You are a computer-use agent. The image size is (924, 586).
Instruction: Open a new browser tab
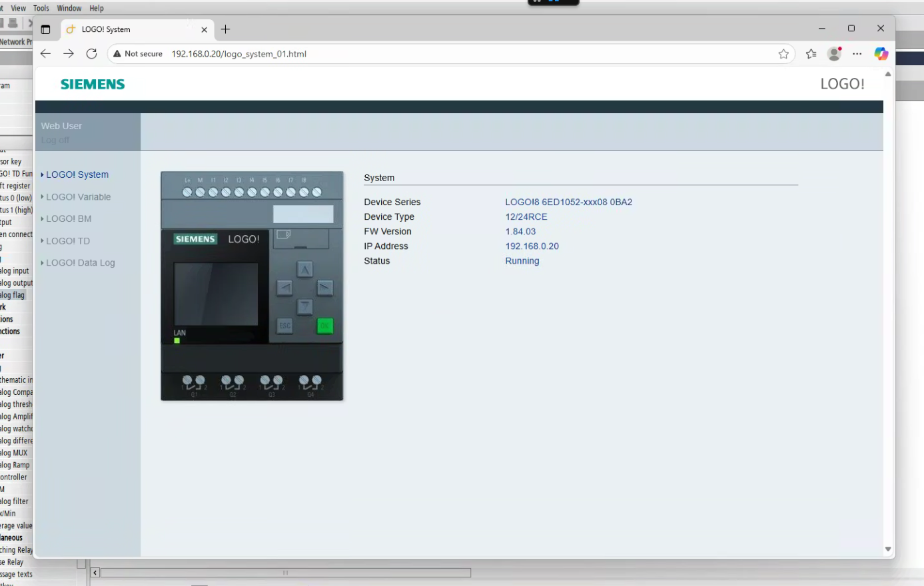point(226,29)
